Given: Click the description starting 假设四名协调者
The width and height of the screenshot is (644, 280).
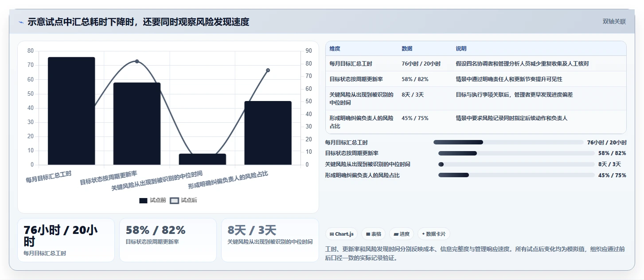Looking at the screenshot, I should pos(522,64).
